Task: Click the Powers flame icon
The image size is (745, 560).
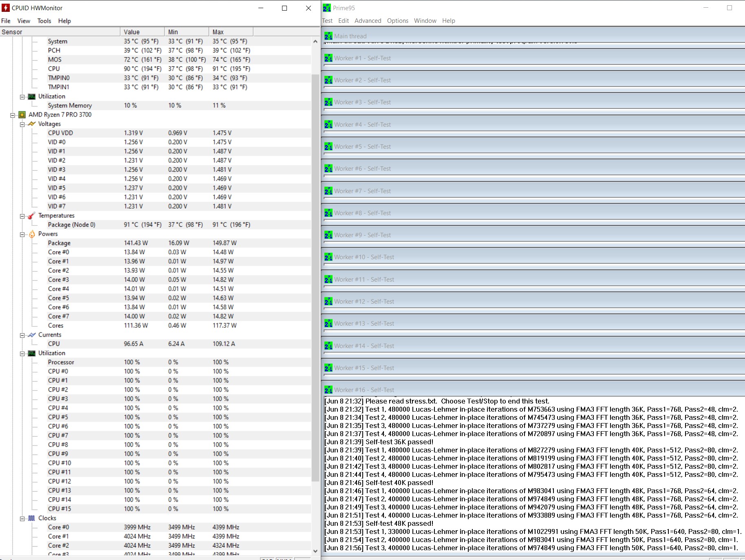Action: (32, 234)
